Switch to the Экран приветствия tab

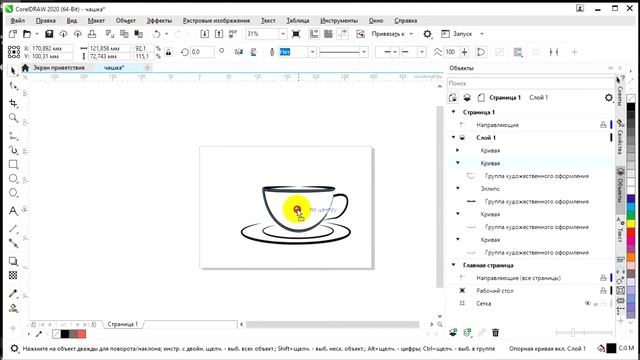tap(59, 68)
